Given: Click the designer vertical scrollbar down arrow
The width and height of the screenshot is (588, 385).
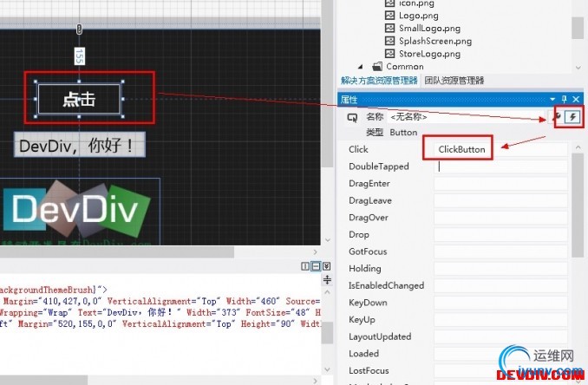Looking at the screenshot, I should (327, 239).
